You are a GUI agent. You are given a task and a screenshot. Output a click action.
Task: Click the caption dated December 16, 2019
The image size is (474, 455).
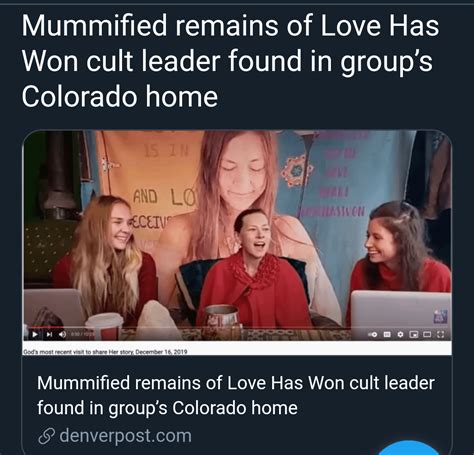click(105, 352)
